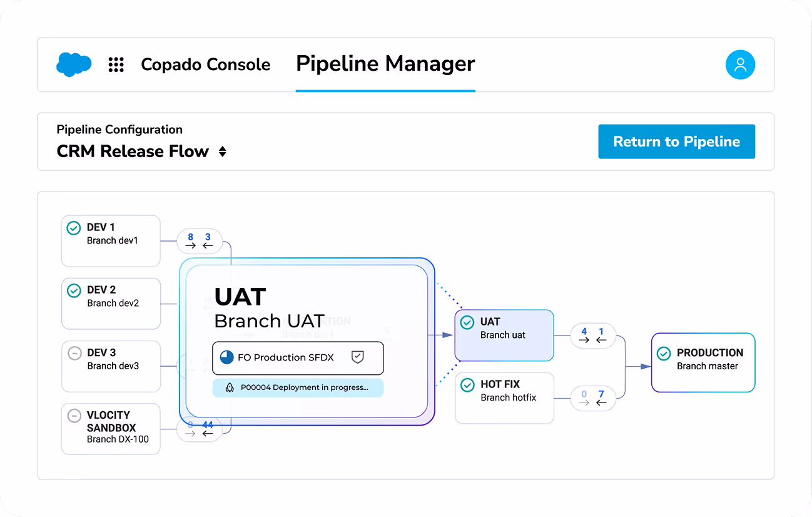Click the HOT FIX green check icon
The image size is (812, 517).
click(467, 385)
